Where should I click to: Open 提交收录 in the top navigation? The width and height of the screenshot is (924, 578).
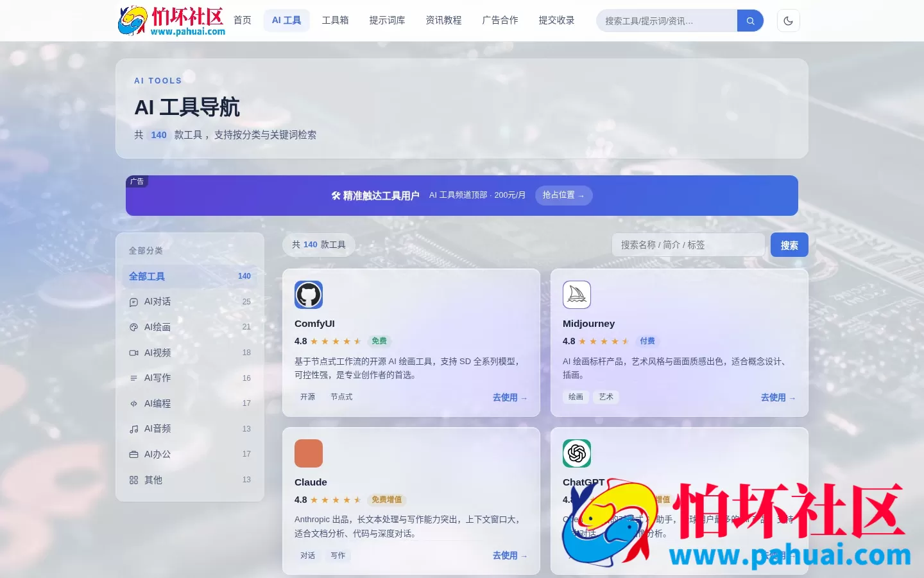click(556, 21)
